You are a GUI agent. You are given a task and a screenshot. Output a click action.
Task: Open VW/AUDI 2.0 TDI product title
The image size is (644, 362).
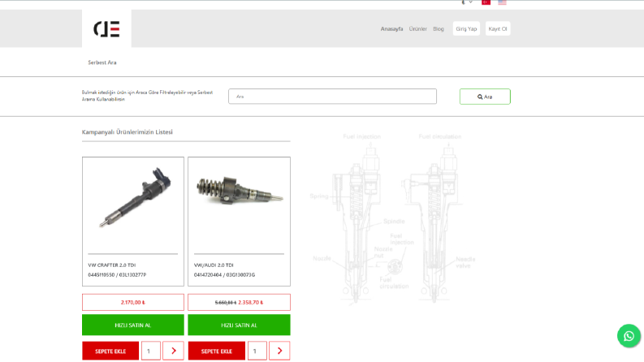click(214, 265)
